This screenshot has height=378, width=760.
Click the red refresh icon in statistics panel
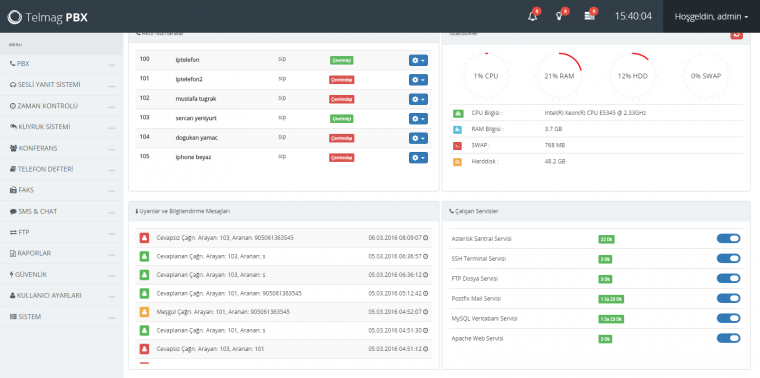pyautogui.click(x=736, y=34)
